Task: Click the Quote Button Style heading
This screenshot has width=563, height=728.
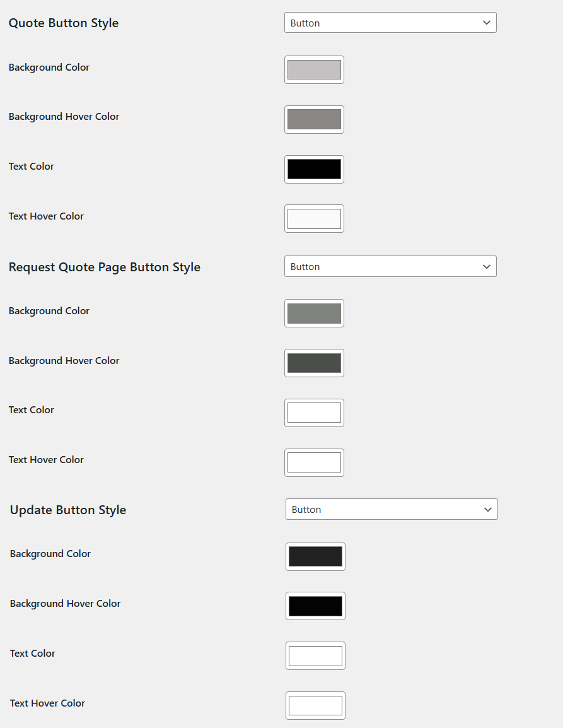Action: (63, 23)
